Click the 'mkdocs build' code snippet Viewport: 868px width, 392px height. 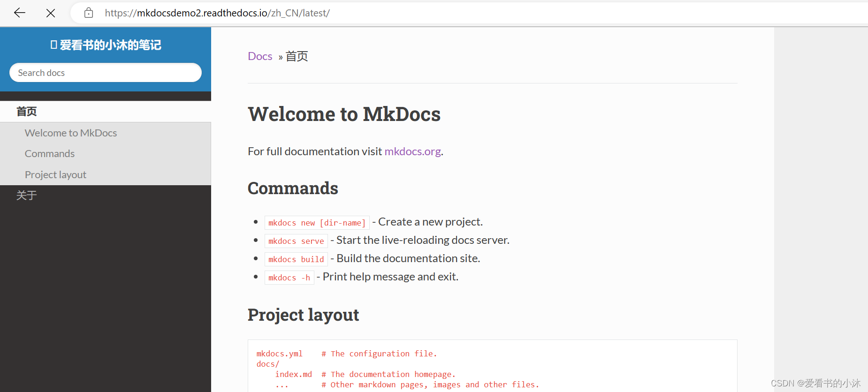pyautogui.click(x=296, y=259)
